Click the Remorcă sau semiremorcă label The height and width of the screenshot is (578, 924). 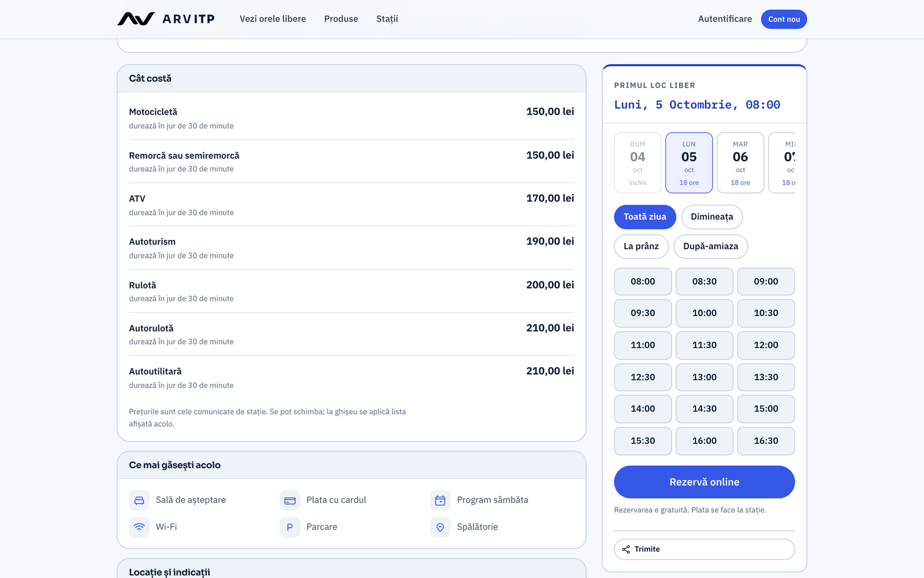[x=184, y=156]
